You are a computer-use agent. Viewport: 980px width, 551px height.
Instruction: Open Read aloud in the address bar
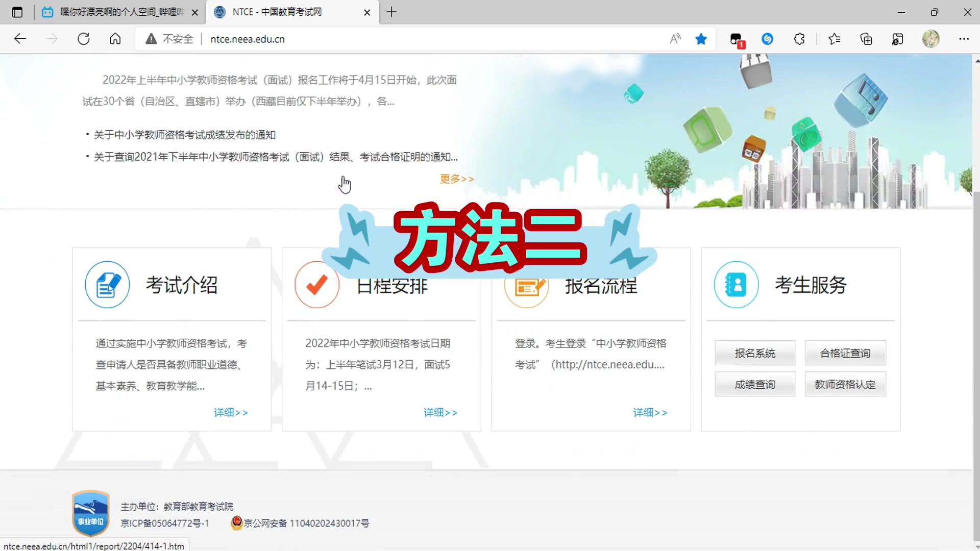click(675, 39)
